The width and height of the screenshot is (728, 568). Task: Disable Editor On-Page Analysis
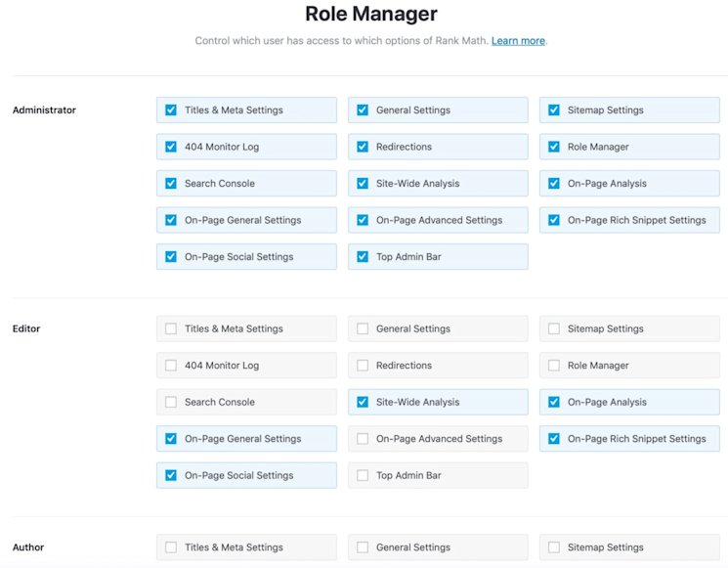[554, 402]
